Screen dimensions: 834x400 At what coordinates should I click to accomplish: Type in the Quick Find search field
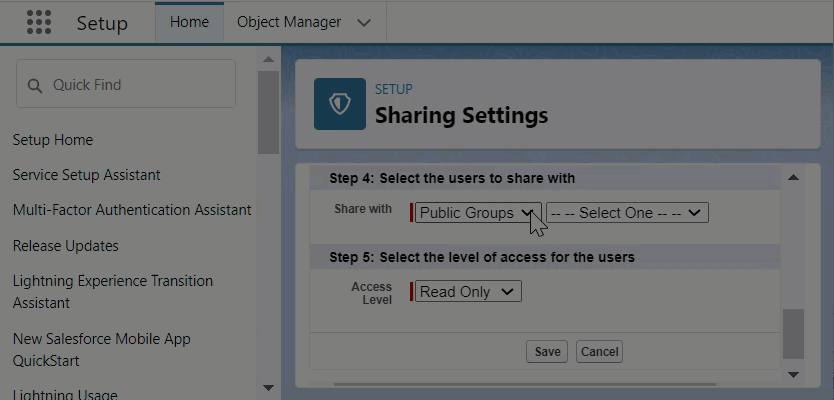coord(135,85)
